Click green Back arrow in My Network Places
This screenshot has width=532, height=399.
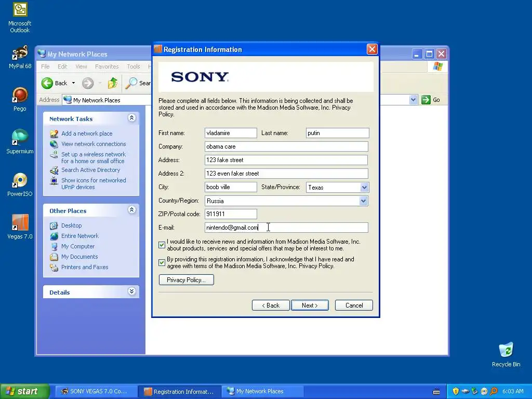(47, 83)
